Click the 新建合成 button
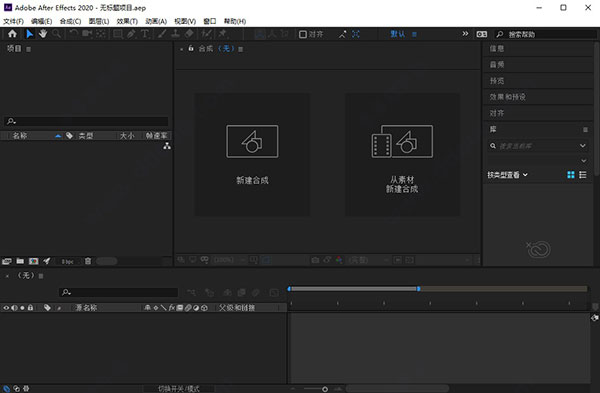The height and width of the screenshot is (393, 600). click(x=252, y=155)
